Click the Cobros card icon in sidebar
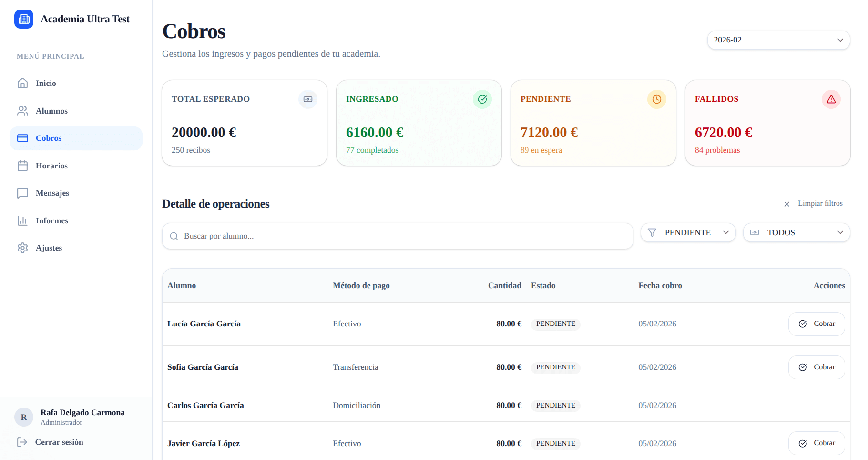 tap(22, 138)
